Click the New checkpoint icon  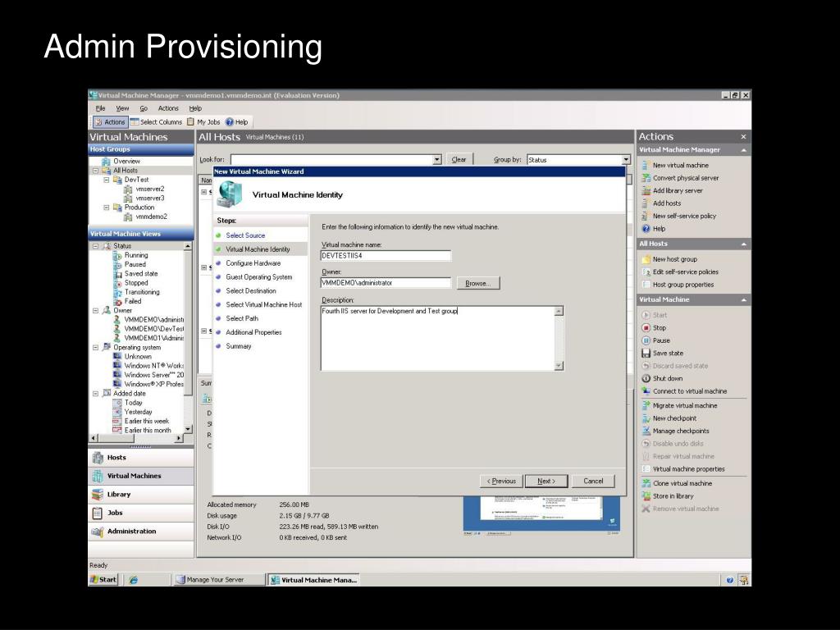646,418
